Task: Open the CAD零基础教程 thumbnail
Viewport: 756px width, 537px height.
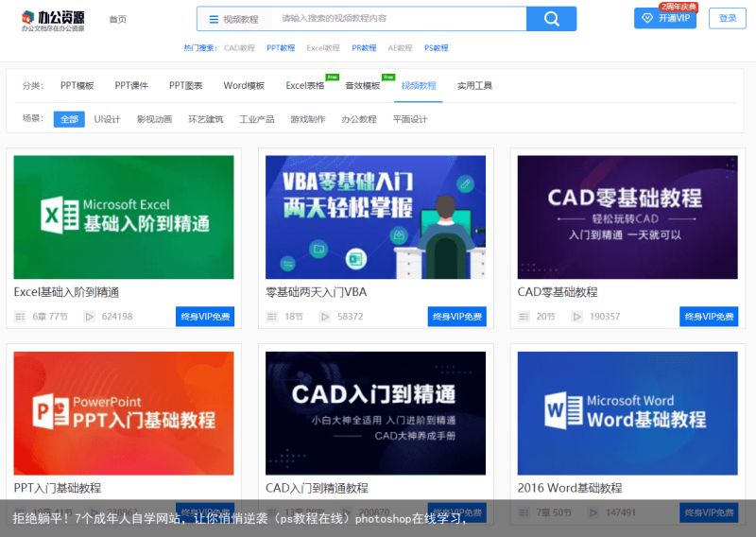Action: coord(627,217)
